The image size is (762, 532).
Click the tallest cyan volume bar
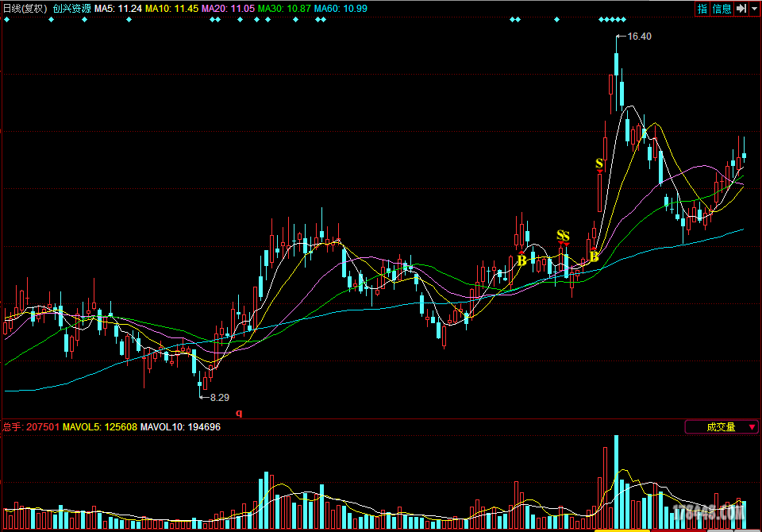pos(616,482)
